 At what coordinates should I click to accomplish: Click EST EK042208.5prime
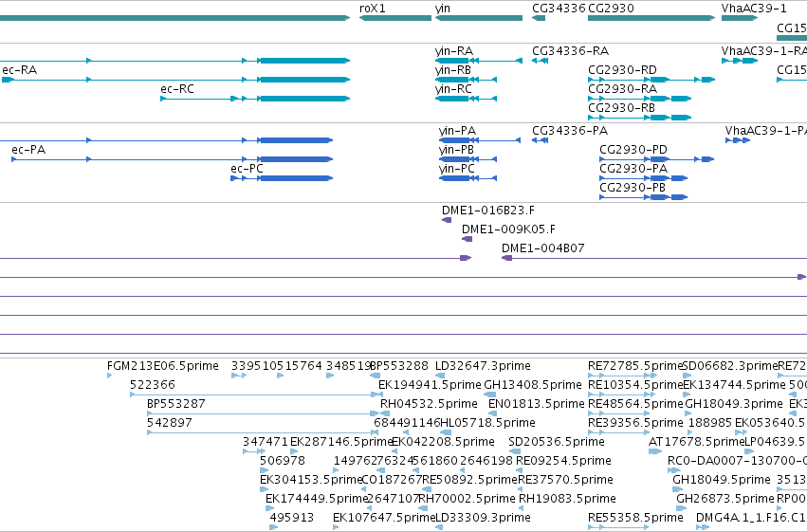tap(443, 442)
